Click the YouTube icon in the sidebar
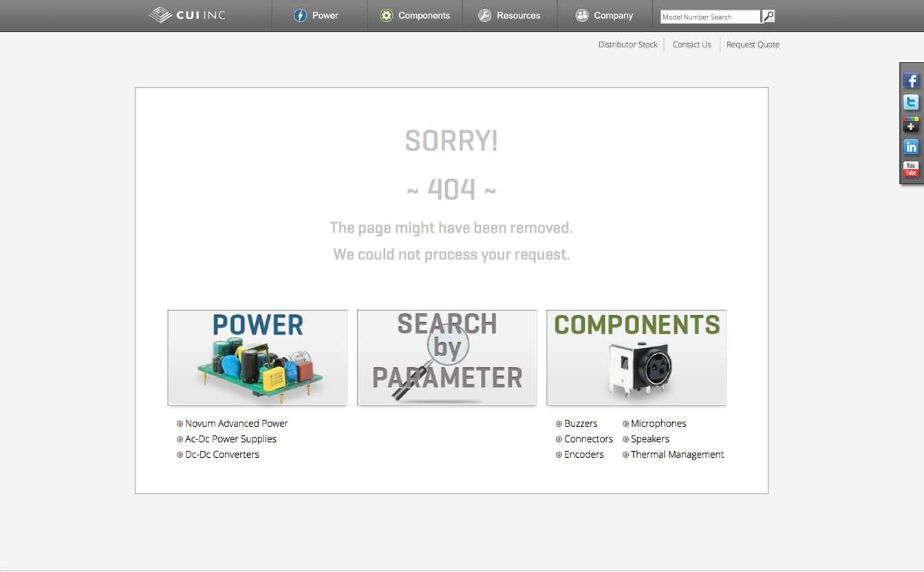The image size is (924, 572). point(911,169)
